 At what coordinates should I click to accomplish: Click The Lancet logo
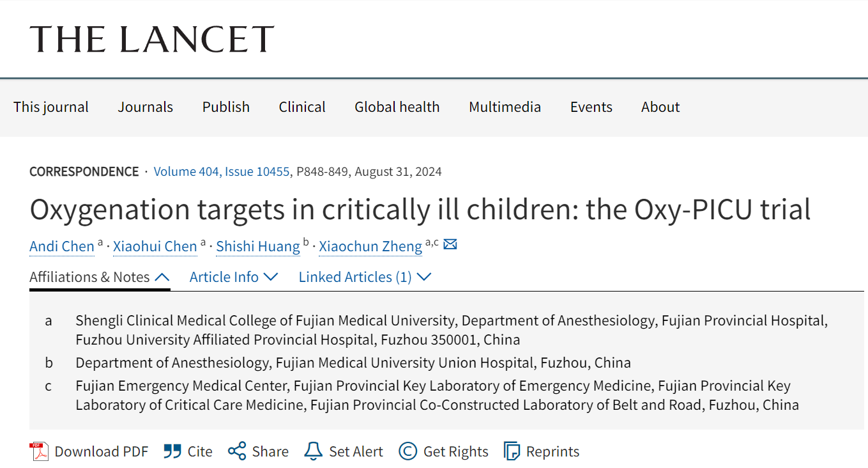point(152,39)
